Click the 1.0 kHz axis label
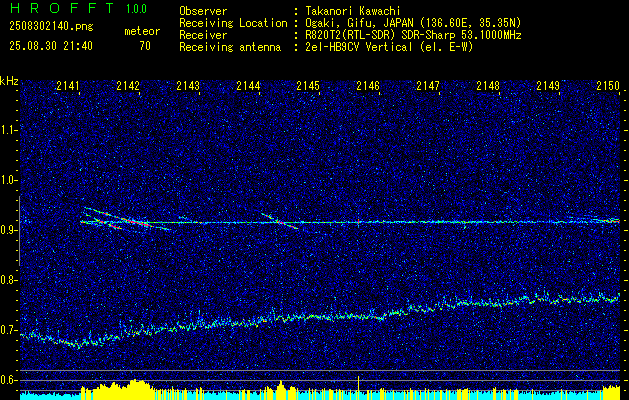 click(x=9, y=180)
